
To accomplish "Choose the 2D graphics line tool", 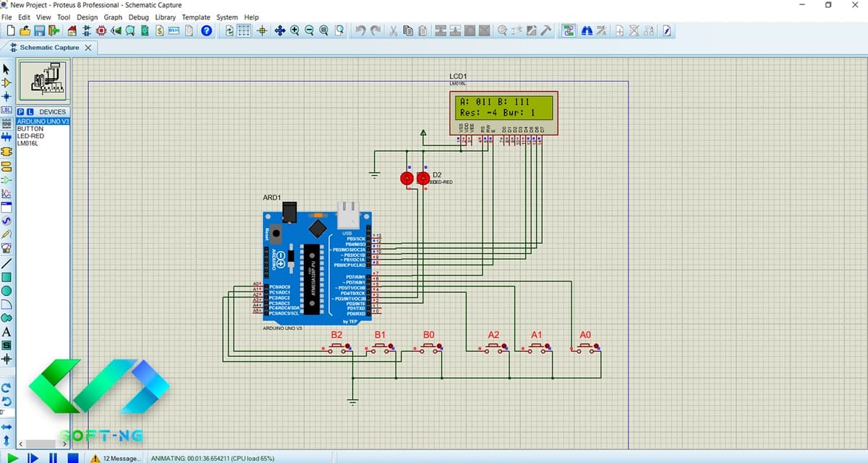I will click(7, 263).
